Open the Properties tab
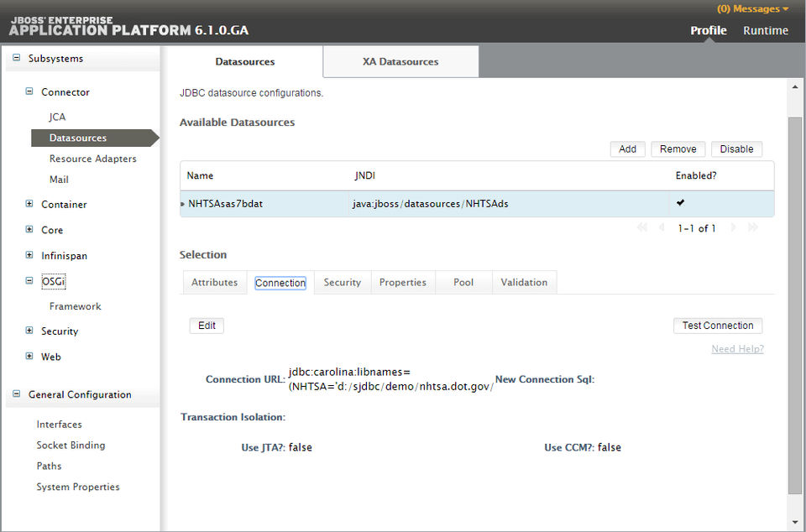The width and height of the screenshot is (806, 532). point(403,282)
